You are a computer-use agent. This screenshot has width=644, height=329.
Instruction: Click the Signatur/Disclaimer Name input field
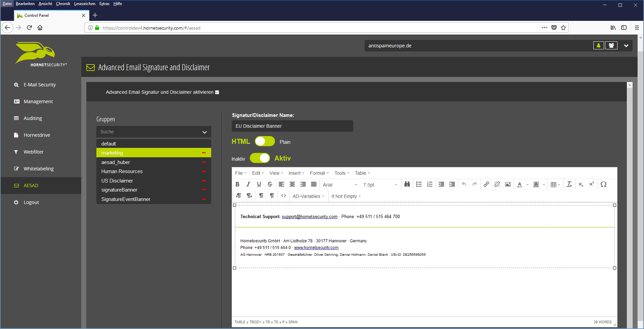tap(292, 126)
